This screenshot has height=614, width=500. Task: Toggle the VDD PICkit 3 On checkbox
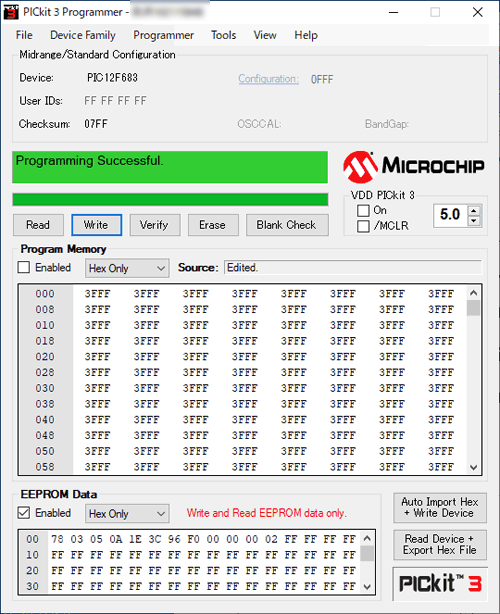(x=363, y=211)
